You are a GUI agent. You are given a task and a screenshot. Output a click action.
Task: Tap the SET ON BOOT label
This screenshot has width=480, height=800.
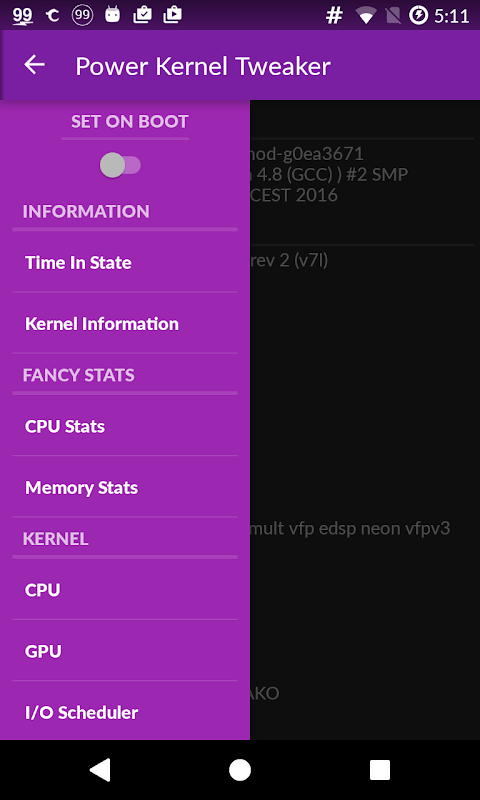tap(130, 121)
